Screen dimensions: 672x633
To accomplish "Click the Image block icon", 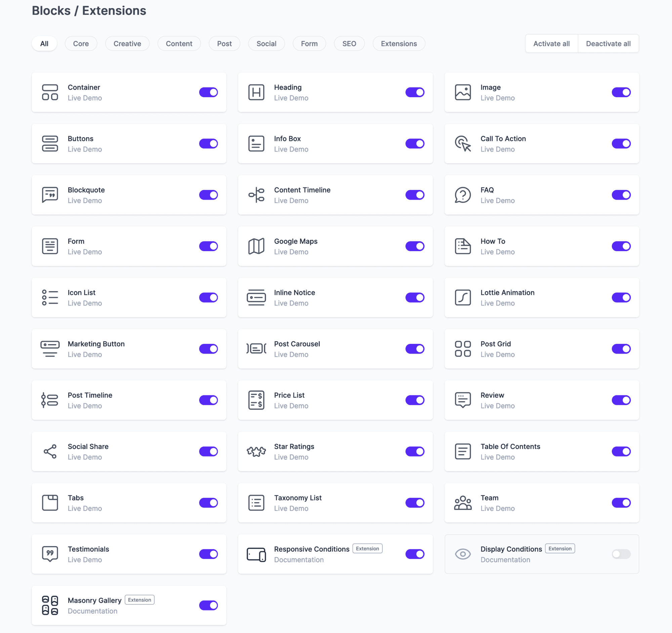I will pos(463,92).
